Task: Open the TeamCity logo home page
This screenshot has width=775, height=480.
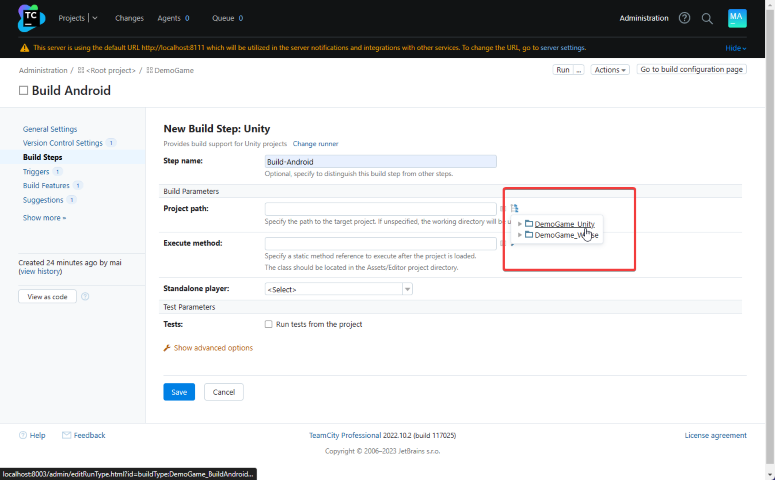Action: coord(31,18)
